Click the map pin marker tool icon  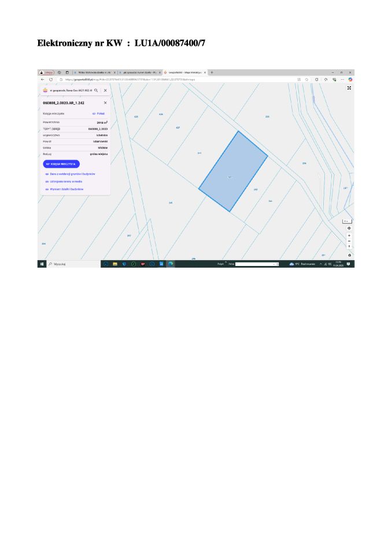click(349, 246)
